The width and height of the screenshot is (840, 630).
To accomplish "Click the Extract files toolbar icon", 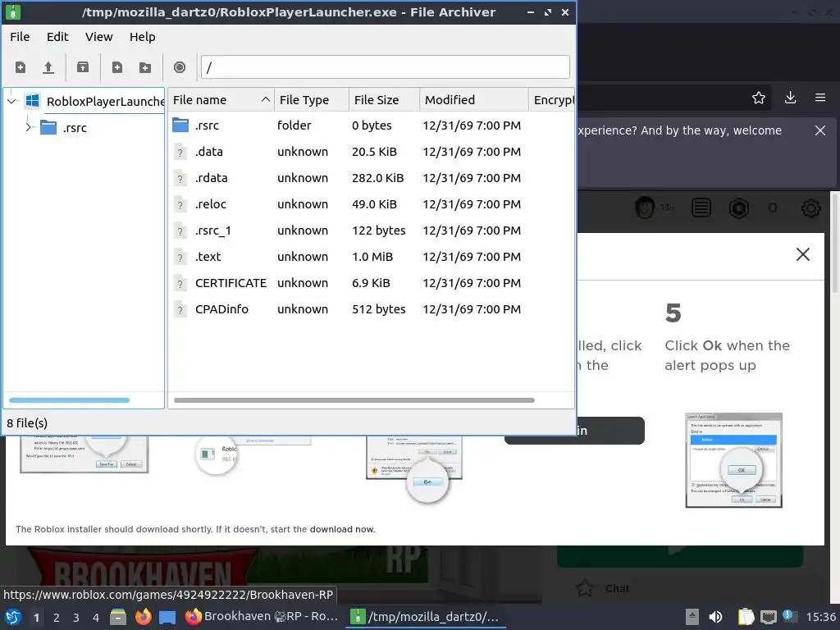I will [83, 67].
